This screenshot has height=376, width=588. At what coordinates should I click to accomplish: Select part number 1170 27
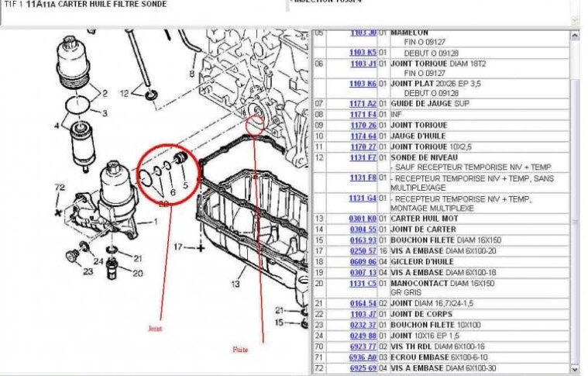tap(363, 147)
